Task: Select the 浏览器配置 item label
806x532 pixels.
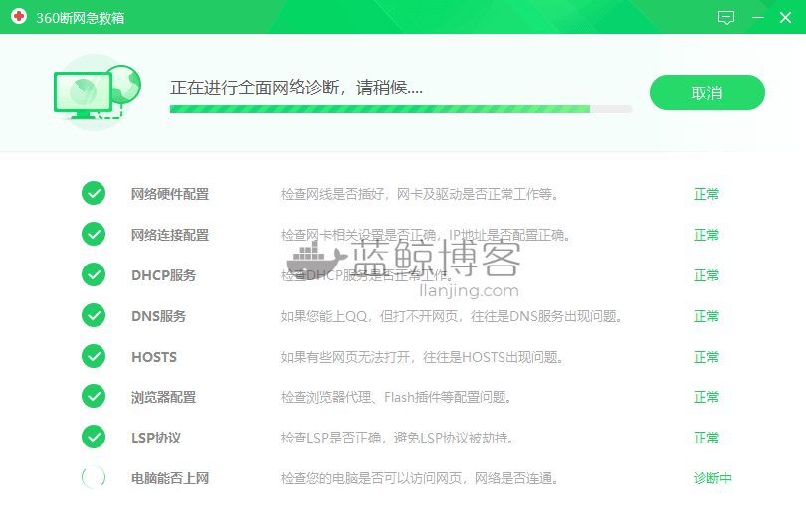Action: (163, 397)
